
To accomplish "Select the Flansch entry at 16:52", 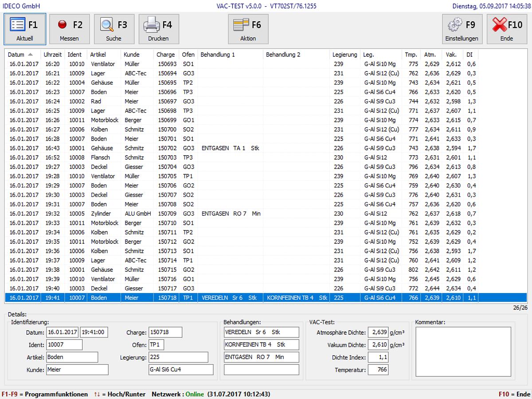I will (x=242, y=157).
